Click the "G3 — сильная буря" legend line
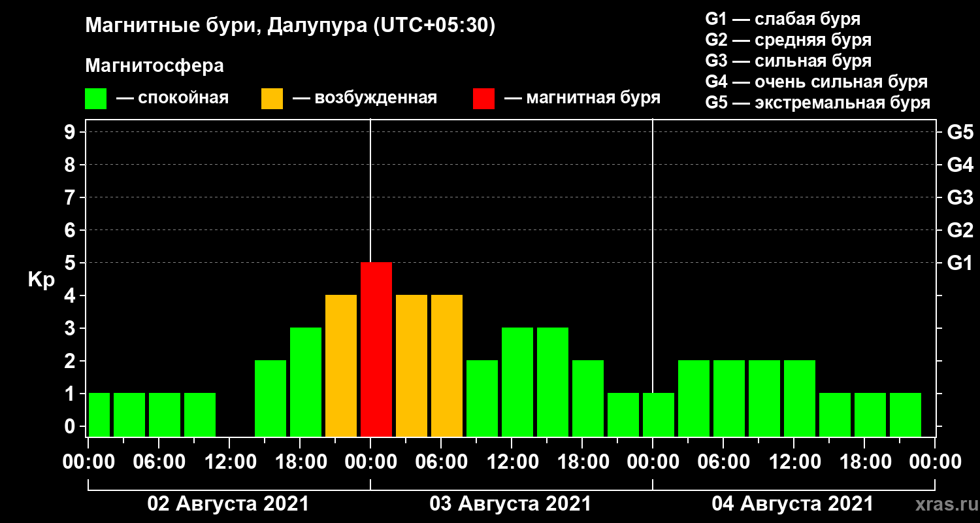The height and width of the screenshot is (523, 980). pos(788,61)
